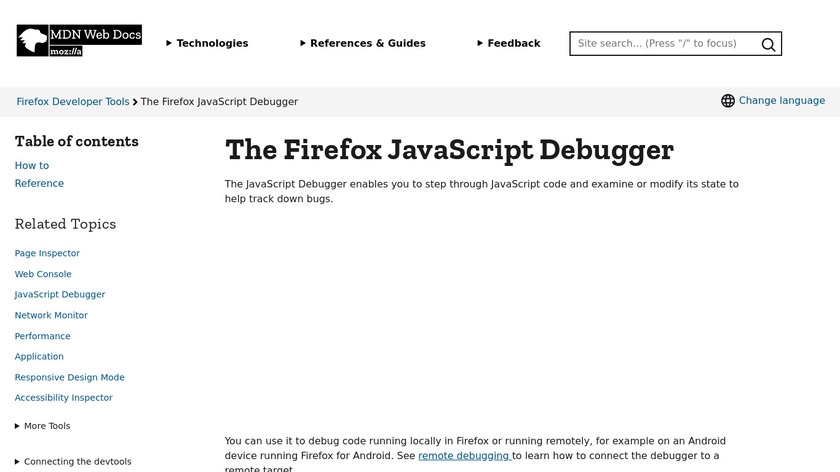The image size is (840, 472).
Task: Open the Network Monitor topic
Action: [51, 315]
